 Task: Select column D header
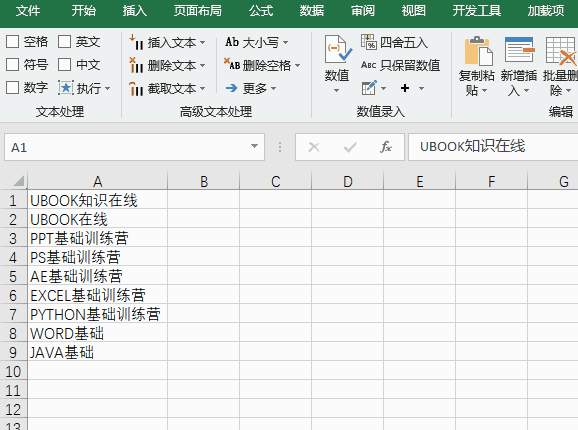(x=348, y=181)
